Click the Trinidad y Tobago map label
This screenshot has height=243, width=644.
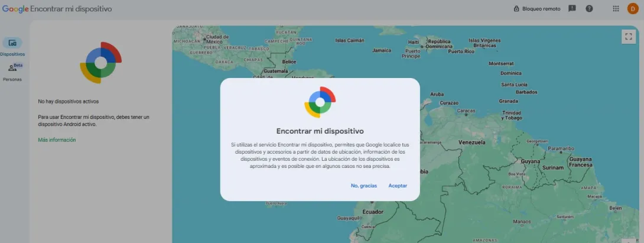[x=511, y=115]
